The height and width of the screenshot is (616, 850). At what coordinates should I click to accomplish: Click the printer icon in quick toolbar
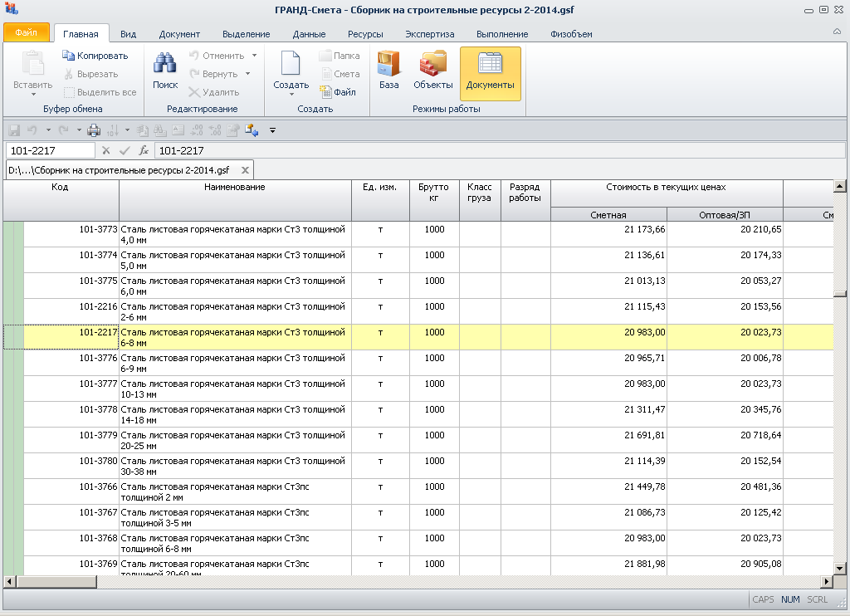94,130
